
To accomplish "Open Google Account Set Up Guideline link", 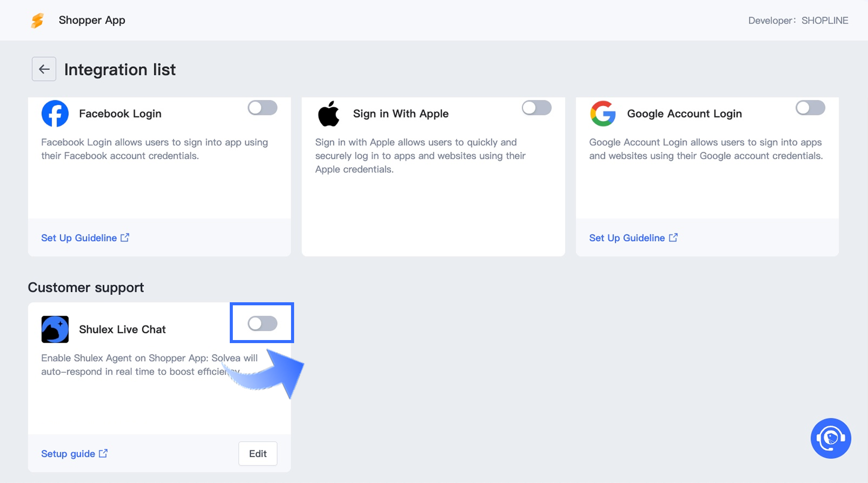I will [x=627, y=238].
